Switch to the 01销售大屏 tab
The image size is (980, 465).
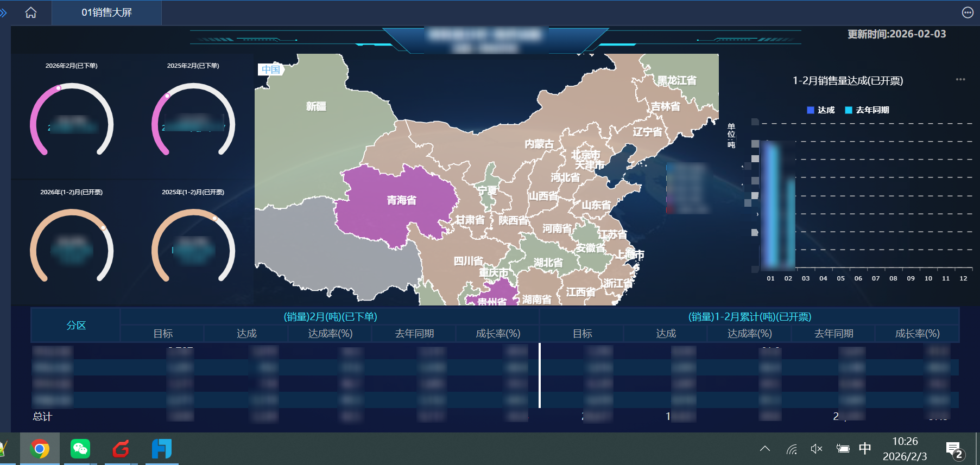tap(106, 12)
